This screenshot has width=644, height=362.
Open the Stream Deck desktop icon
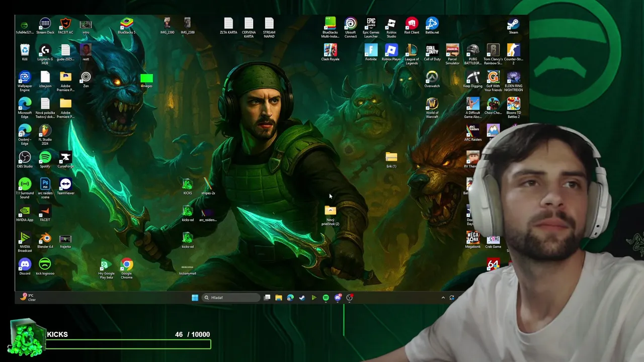45,26
